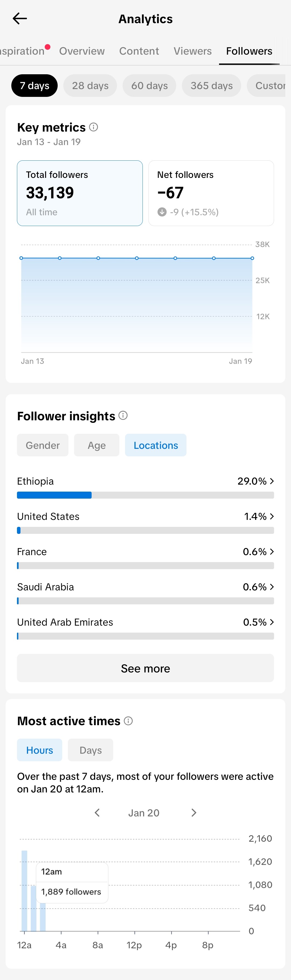Switch to the Viewers tab

pyautogui.click(x=192, y=51)
